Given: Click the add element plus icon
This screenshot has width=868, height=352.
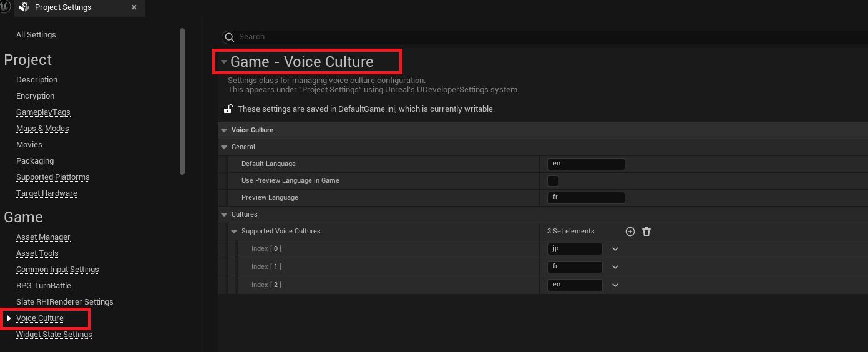Looking at the screenshot, I should [x=630, y=232].
